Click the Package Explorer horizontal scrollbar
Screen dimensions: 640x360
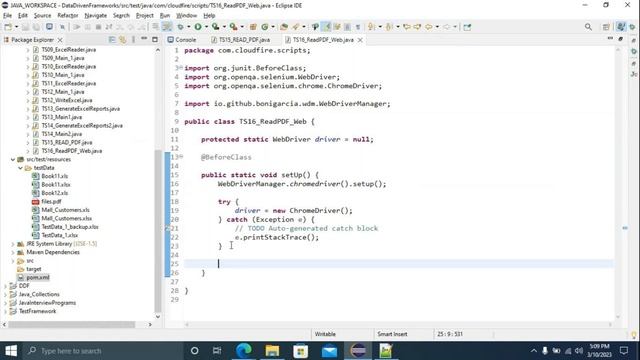pos(72,324)
